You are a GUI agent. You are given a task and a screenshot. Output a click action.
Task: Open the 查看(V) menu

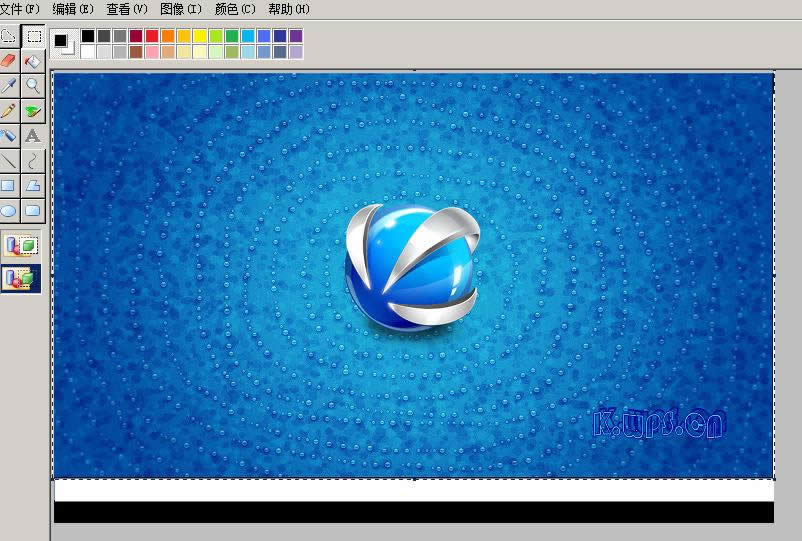point(127,9)
